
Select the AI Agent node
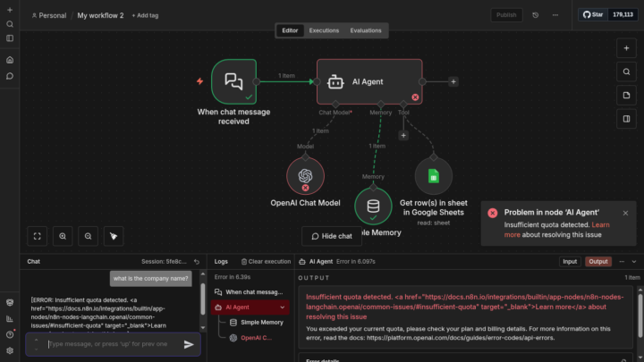tap(369, 81)
